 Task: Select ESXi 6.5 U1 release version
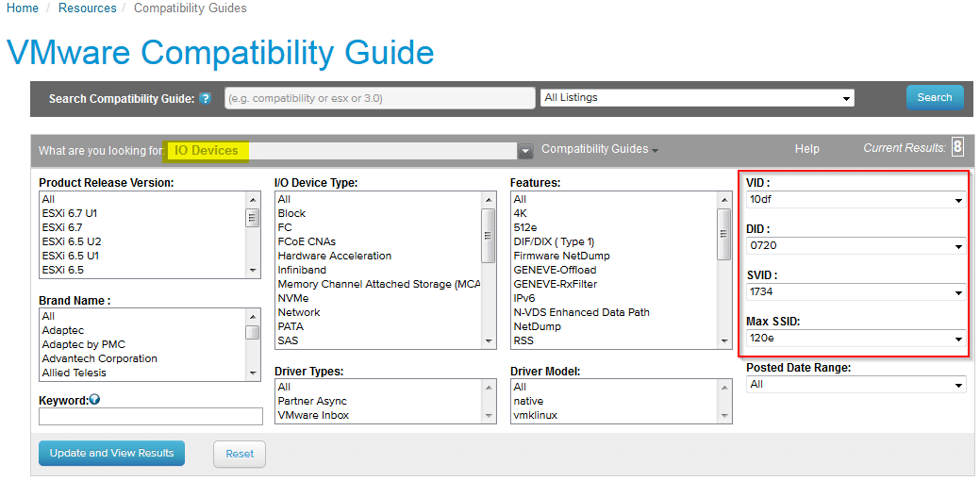pos(70,256)
